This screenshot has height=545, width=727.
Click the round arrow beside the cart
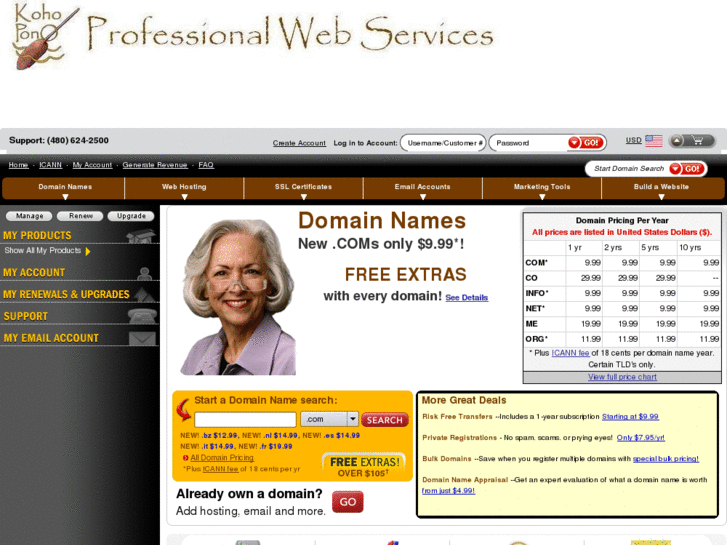(677, 141)
